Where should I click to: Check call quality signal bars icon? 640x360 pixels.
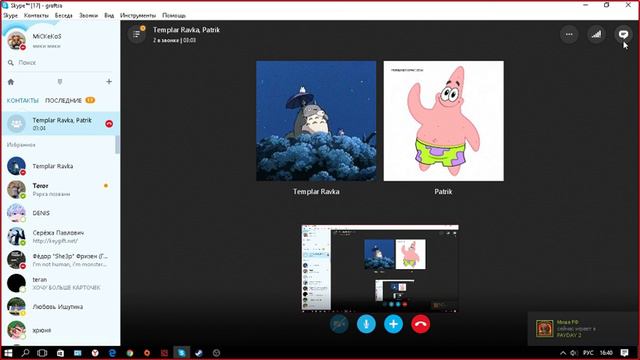point(596,35)
